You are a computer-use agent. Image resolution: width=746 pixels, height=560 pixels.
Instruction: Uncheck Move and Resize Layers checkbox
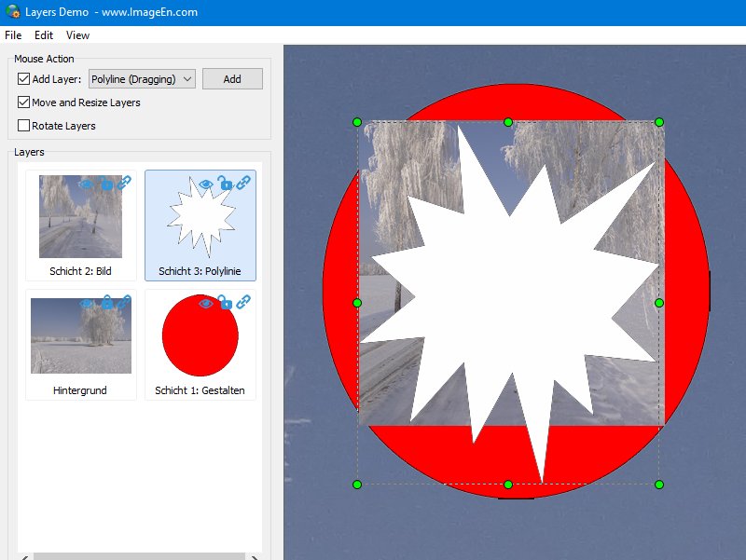[23, 102]
